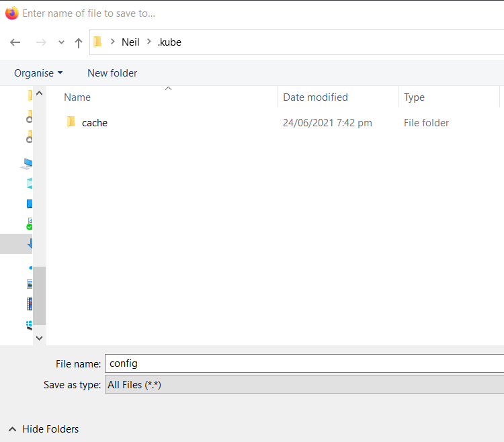The width and height of the screenshot is (504, 442).
Task: Select Videos icon in the navigation pane
Action: pyautogui.click(x=30, y=304)
